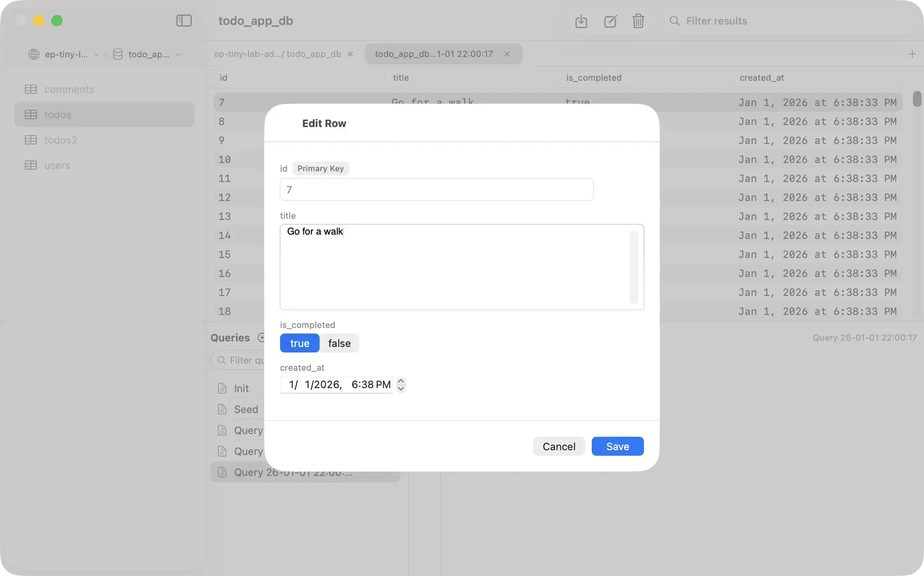This screenshot has height=576, width=924.
Task: Click the title text area scrollbar
Action: point(634,267)
